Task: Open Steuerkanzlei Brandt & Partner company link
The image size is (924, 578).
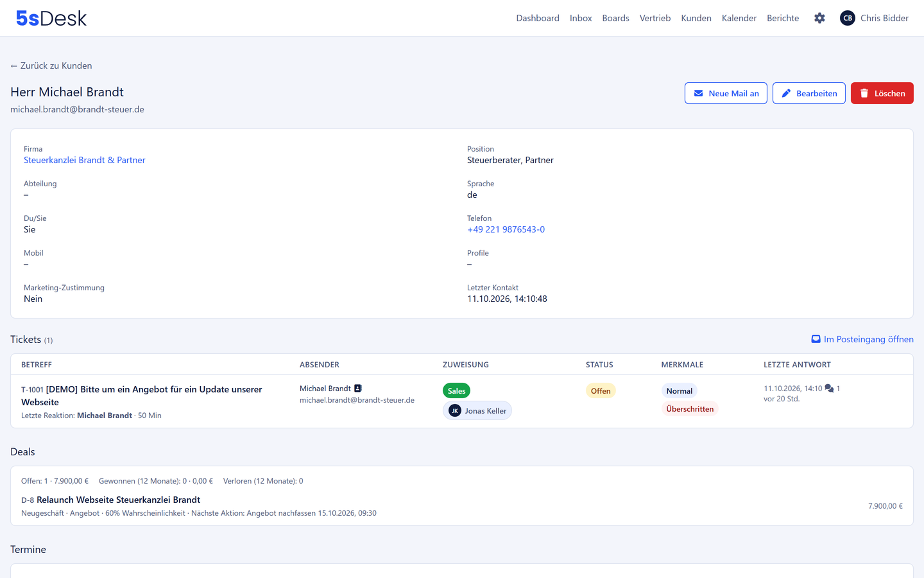Action: [x=85, y=160]
